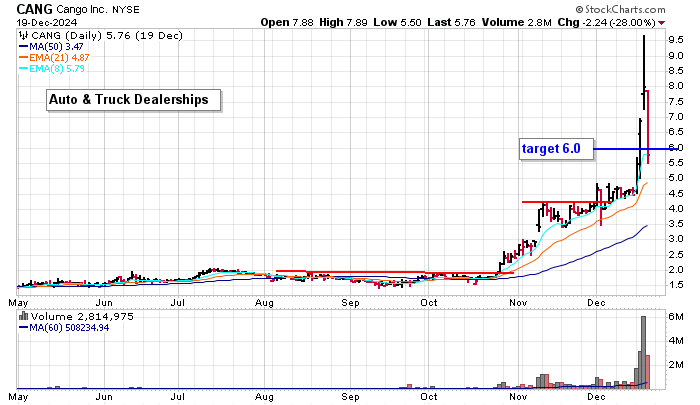Image resolution: width=700 pixels, height=405 pixels.
Task: Click the EMA(21) 4.87 legend entry
Action: point(54,58)
